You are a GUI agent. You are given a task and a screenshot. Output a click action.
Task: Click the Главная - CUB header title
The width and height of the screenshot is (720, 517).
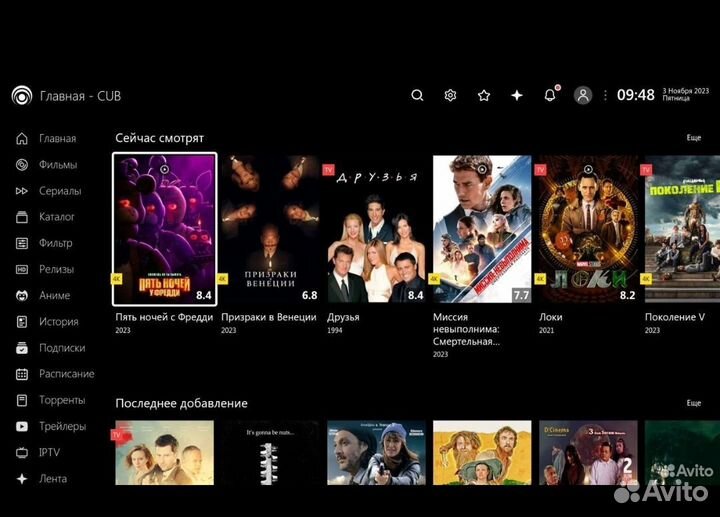pos(80,96)
